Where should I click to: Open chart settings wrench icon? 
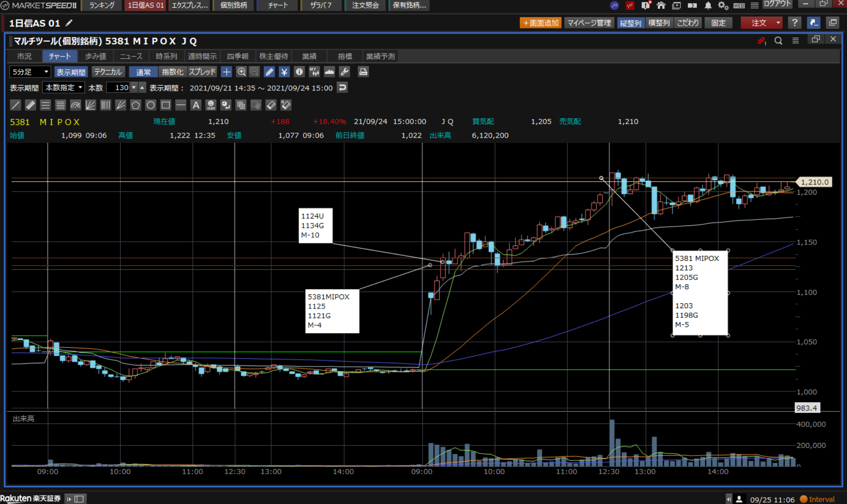click(344, 72)
